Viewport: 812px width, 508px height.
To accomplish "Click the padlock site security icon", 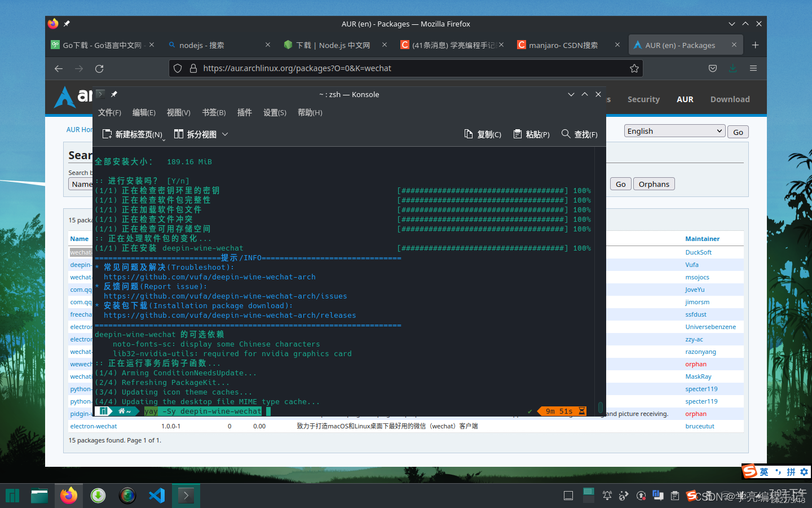I will 193,68.
